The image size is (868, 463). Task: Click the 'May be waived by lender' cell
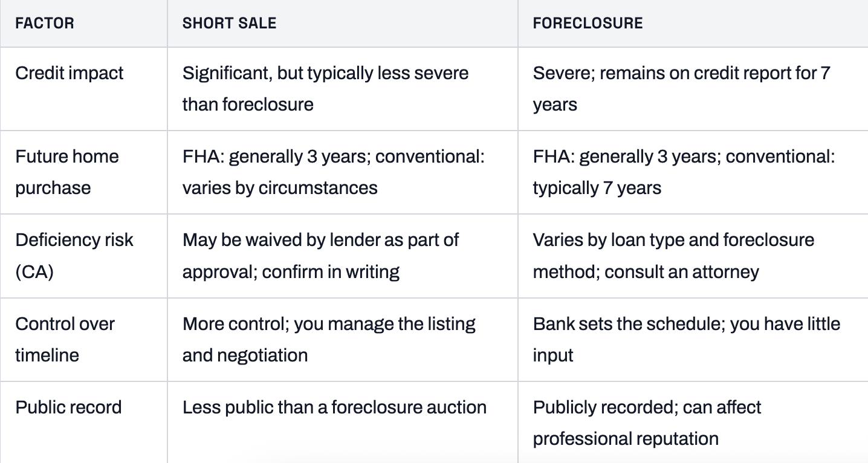pos(343,256)
